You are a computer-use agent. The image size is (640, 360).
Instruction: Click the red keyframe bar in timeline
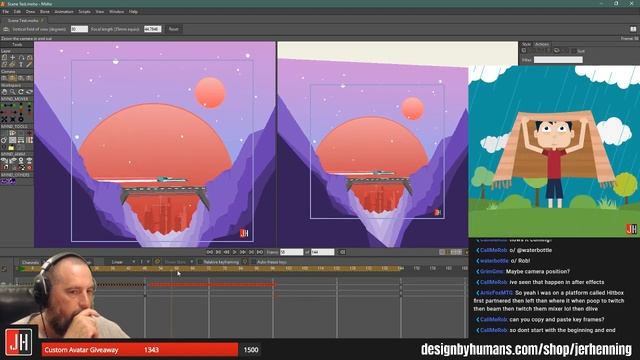(211, 284)
